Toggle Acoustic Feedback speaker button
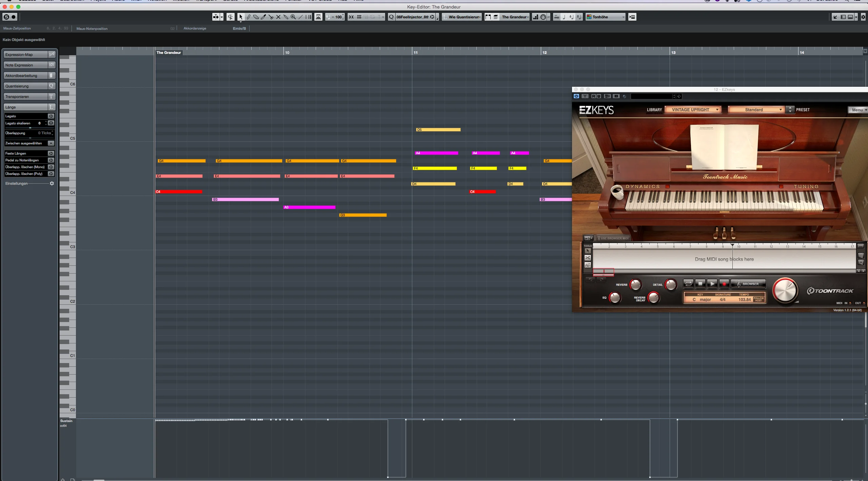 (230, 17)
